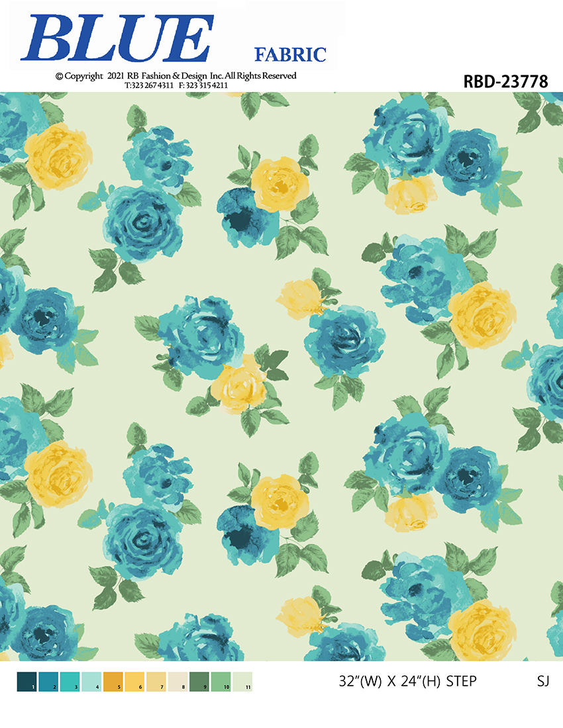Pick color swatch number 11, pale green

click(x=242, y=682)
